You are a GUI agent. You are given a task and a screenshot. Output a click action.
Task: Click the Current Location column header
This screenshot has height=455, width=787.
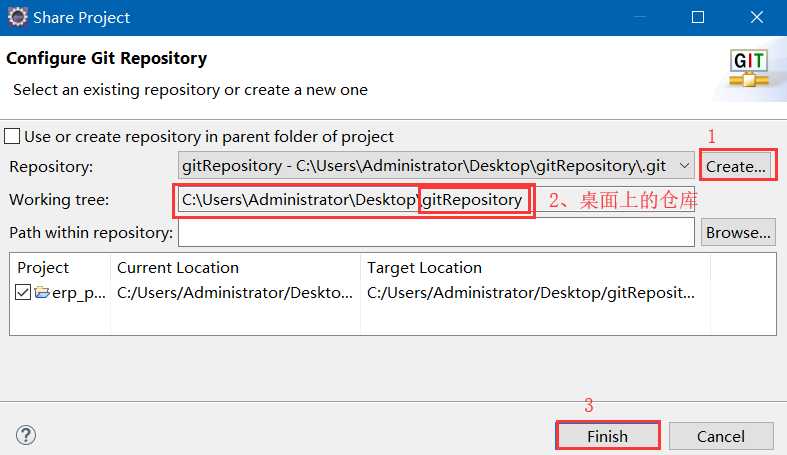point(178,267)
